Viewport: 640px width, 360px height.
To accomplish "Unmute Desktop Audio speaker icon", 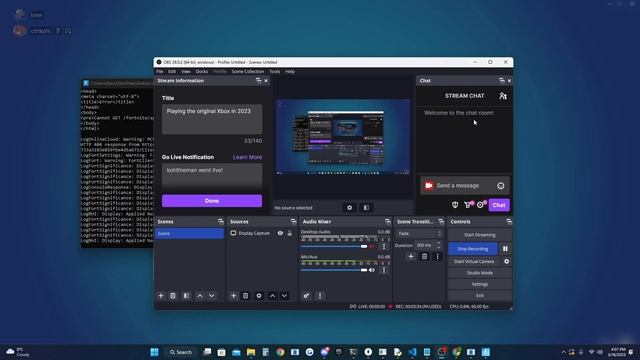I will pyautogui.click(x=372, y=246).
